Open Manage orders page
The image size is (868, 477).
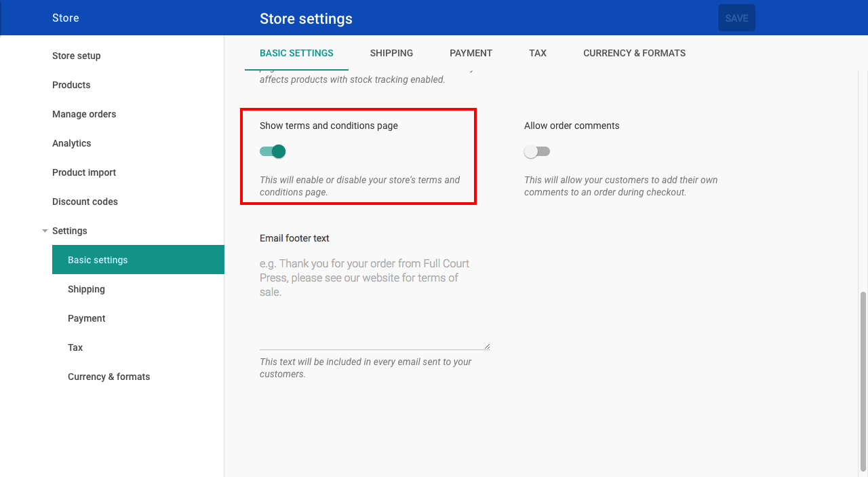click(x=84, y=114)
